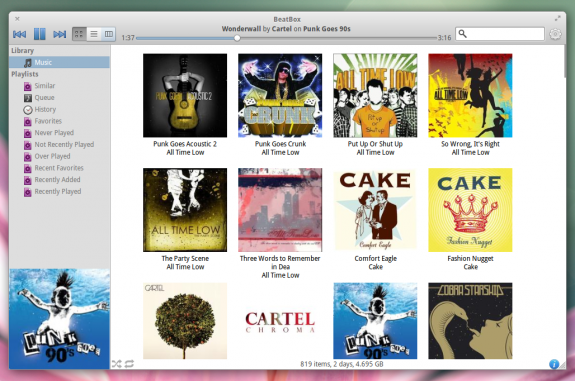Image resolution: width=575 pixels, height=381 pixels.
Task: Click the Favorites playlist icon
Action: tap(28, 121)
